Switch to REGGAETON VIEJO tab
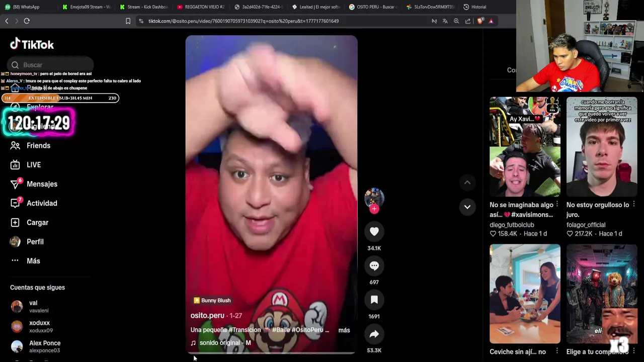The image size is (644, 362). pyautogui.click(x=201, y=7)
